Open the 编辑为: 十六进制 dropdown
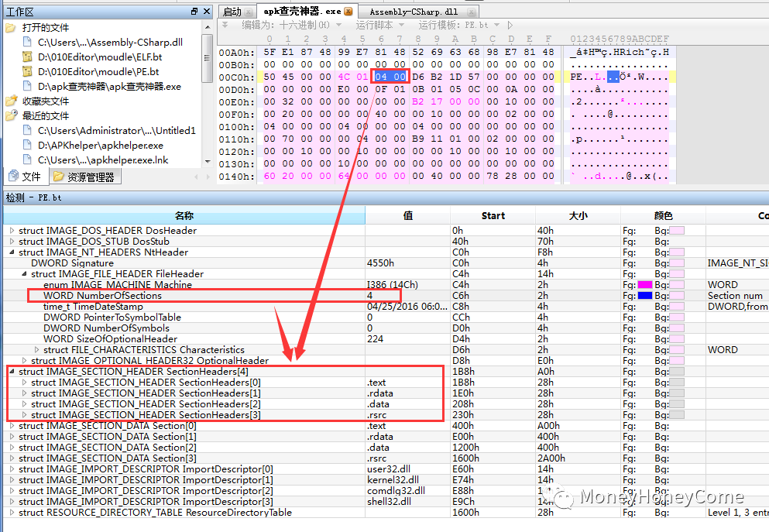769x532 pixels. [291, 25]
